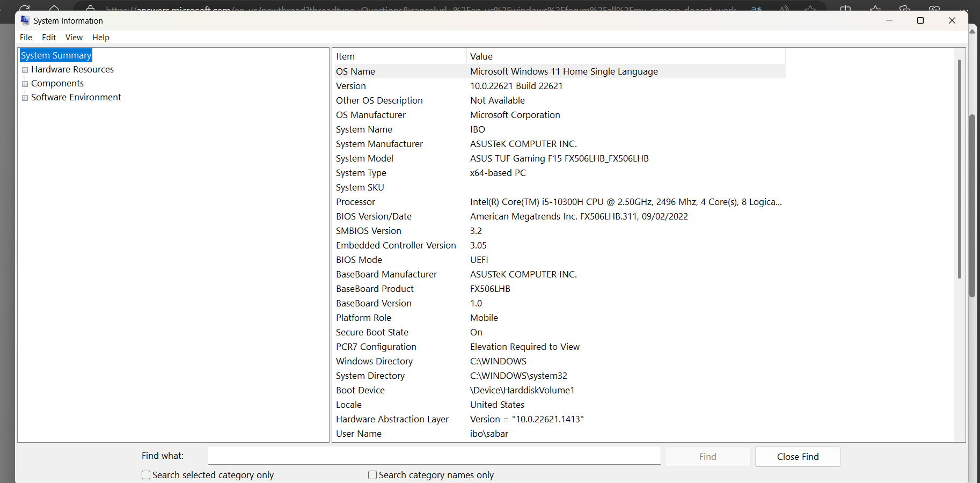Click the value '\Device\HarddiskVolume1'
Viewport: 980px width, 483px height.
[x=522, y=390]
